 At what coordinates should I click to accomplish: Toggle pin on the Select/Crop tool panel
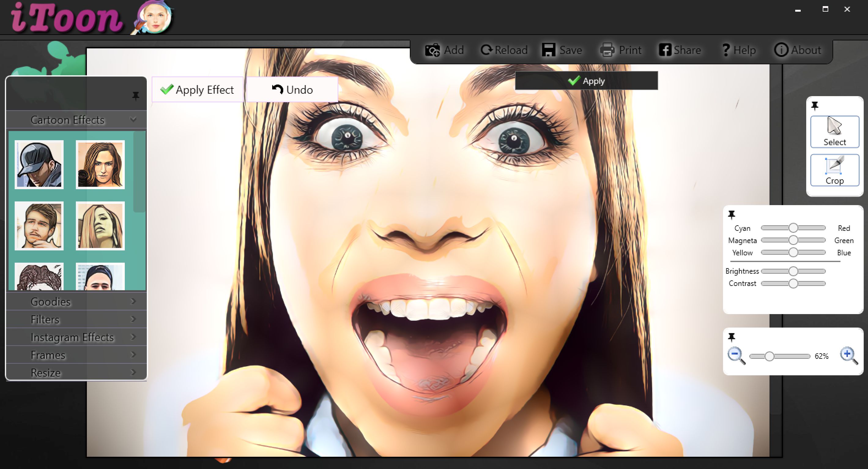[x=815, y=106]
